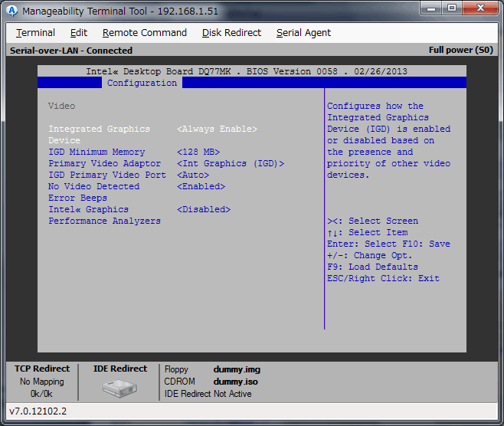504x426 pixels.
Task: Click the 0k/0k transfer counter
Action: (41, 394)
